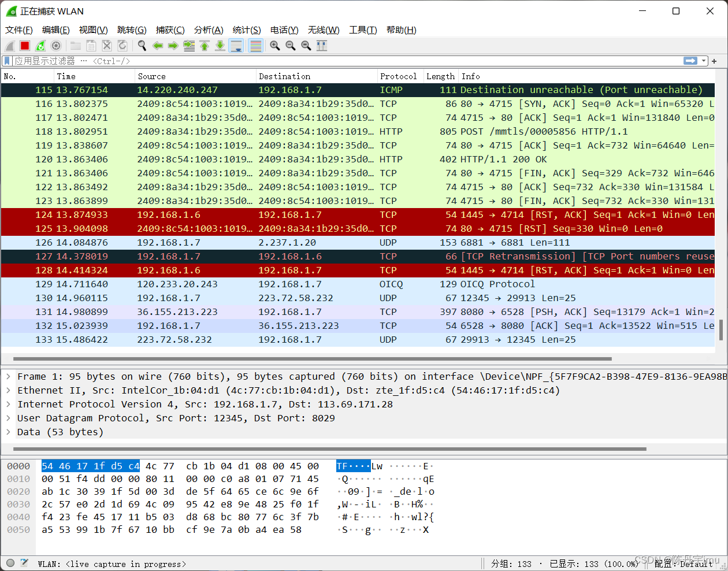The image size is (728, 571).
Task: Go to next packet green right arrow
Action: click(173, 46)
